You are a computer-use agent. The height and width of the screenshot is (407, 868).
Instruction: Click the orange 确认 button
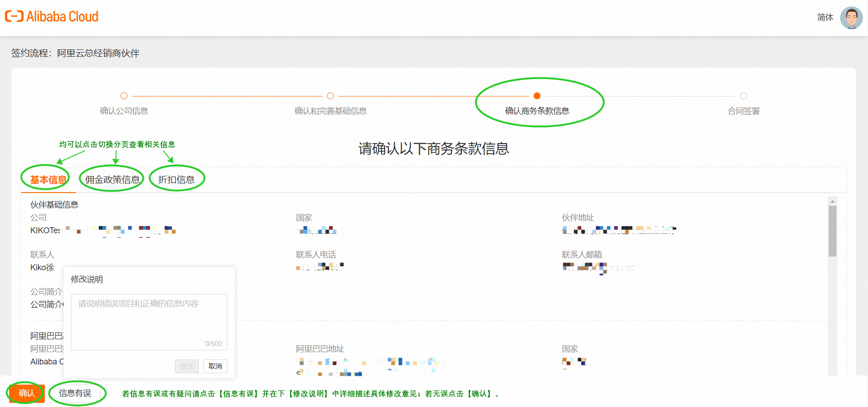26,393
